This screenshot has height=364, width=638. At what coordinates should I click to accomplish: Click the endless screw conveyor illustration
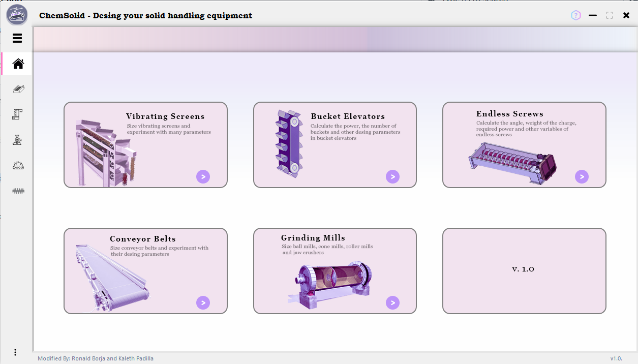[512, 163]
